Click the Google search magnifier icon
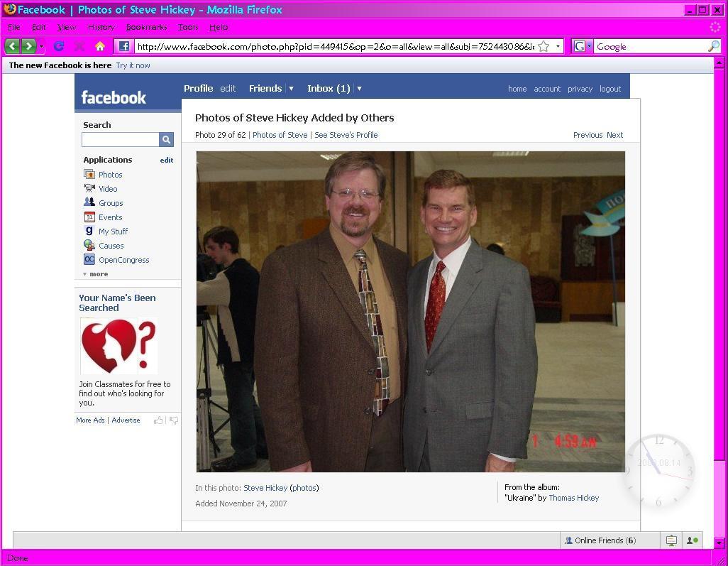Viewport: 728px width, 566px height. (x=714, y=46)
